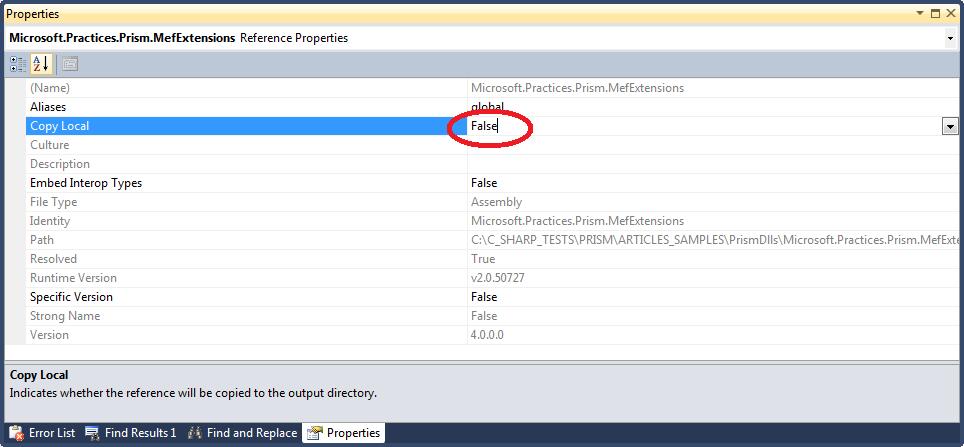Open the Copy Local value dropdown arrow
Image resolution: width=964 pixels, height=447 pixels.
[950, 127]
